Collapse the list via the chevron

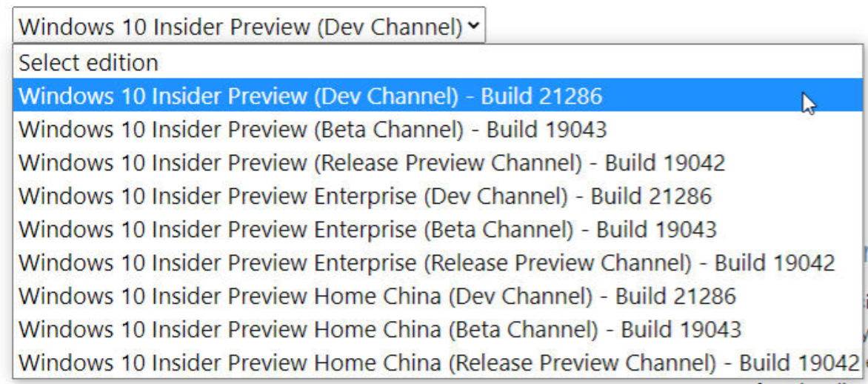point(473,27)
